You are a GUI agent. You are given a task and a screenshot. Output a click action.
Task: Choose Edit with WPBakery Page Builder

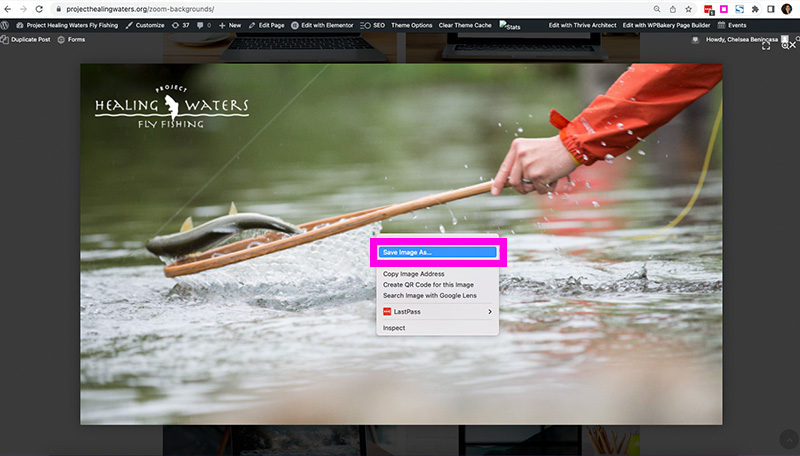click(x=666, y=25)
